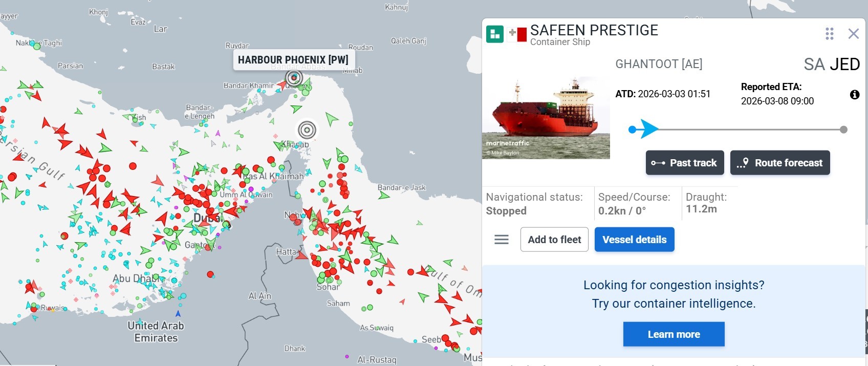Screen dimensions: 868x366
Task: Click the ATD 2026-03-03 01:51 text
Action: tap(663, 94)
